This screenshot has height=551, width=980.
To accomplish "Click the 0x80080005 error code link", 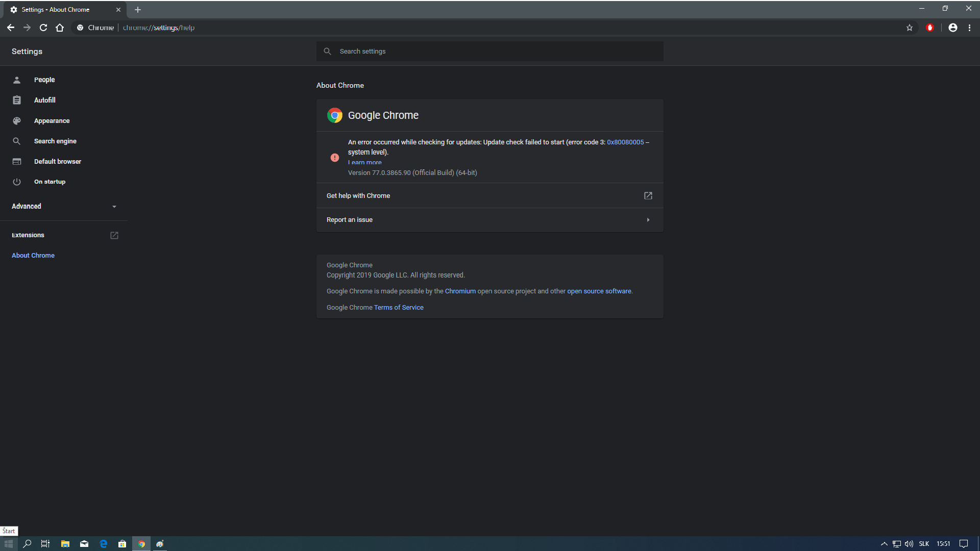I will [x=625, y=142].
